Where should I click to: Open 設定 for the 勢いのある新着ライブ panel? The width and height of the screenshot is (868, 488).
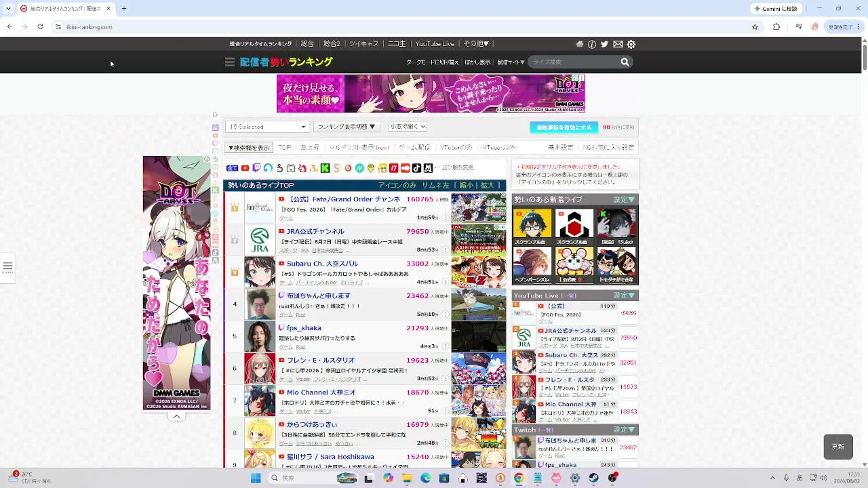pos(624,199)
